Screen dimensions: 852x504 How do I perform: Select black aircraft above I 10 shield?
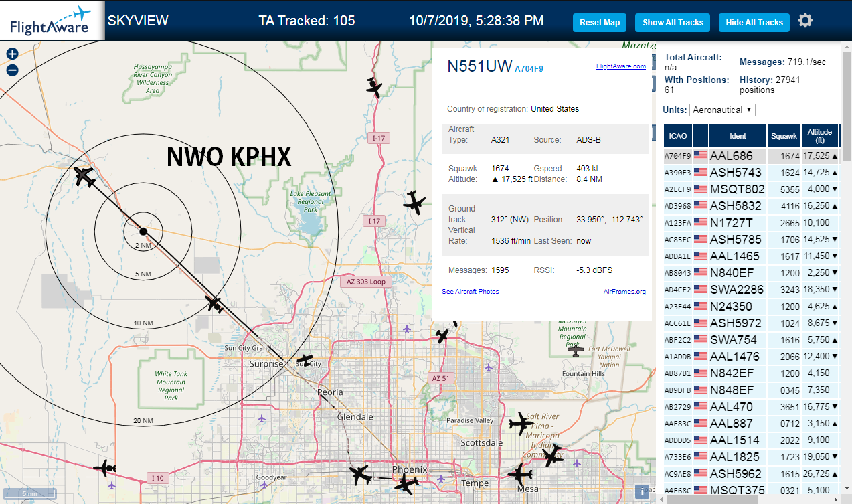tap(105, 468)
